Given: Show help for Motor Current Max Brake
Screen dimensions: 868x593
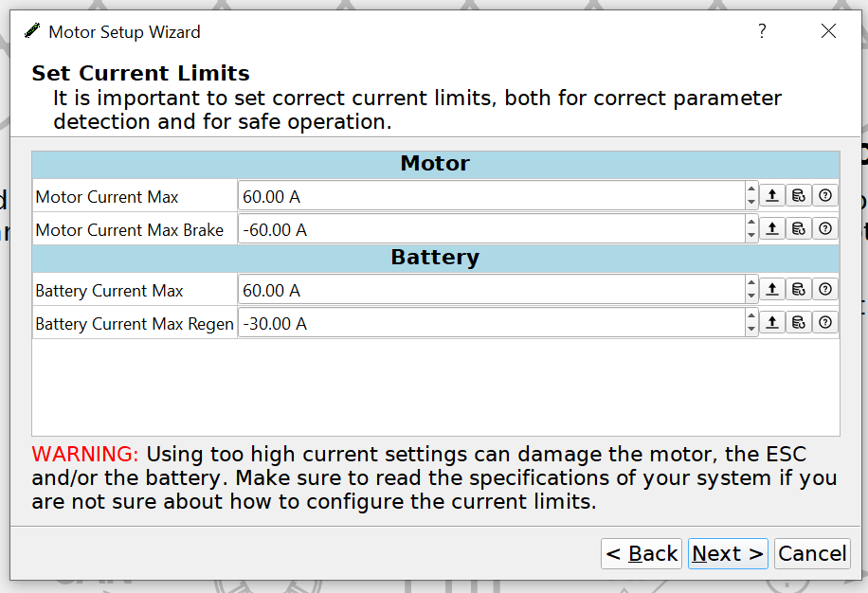Looking at the screenshot, I should [825, 228].
